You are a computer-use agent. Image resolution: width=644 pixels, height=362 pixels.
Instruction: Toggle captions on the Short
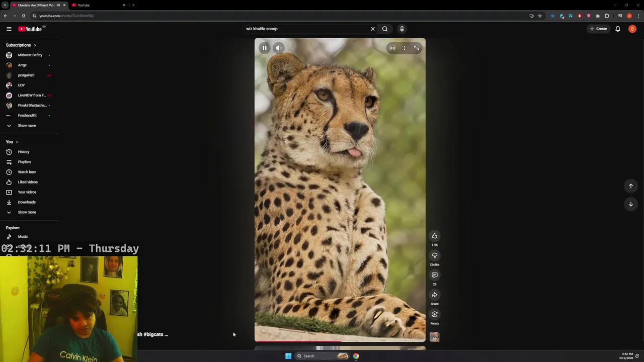[x=392, y=48]
